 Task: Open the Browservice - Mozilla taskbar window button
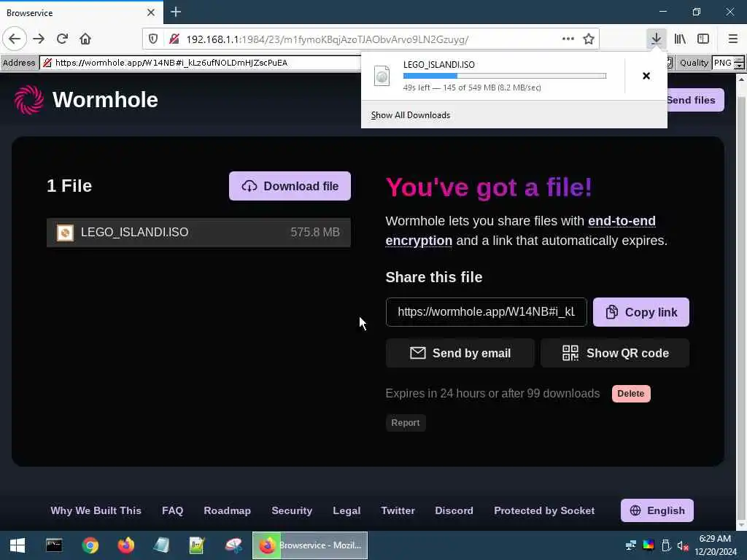point(309,545)
